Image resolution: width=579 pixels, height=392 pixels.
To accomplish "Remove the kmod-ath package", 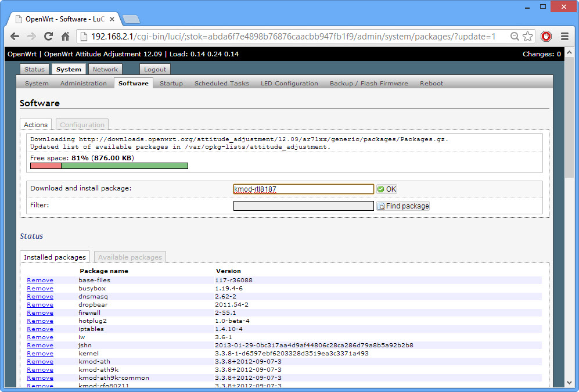I will pyautogui.click(x=40, y=361).
